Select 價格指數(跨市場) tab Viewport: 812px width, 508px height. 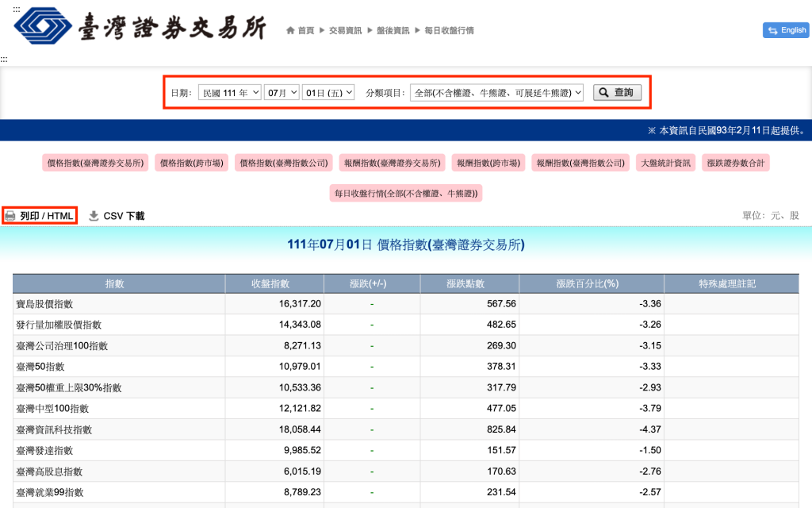point(192,163)
